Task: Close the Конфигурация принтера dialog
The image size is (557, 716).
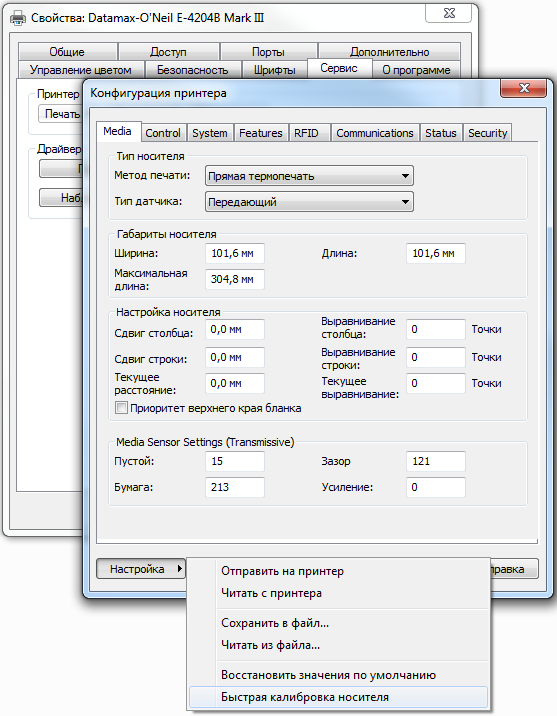Action: [524, 88]
